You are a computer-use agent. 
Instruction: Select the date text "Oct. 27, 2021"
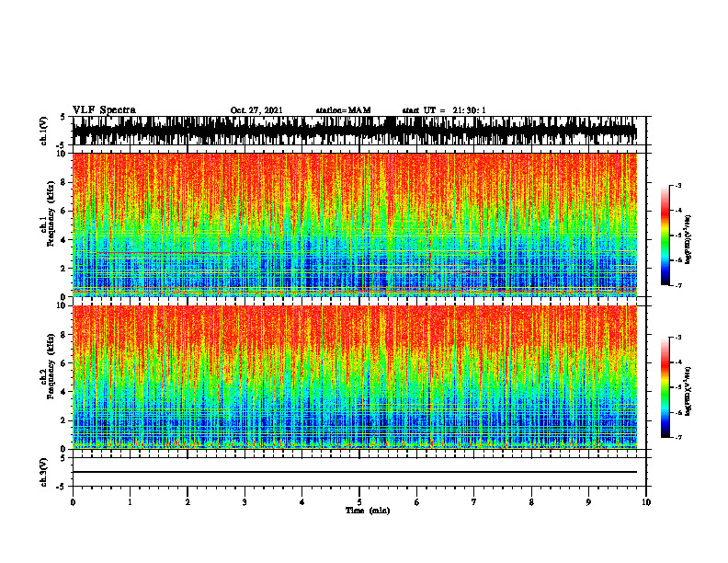tap(256, 110)
